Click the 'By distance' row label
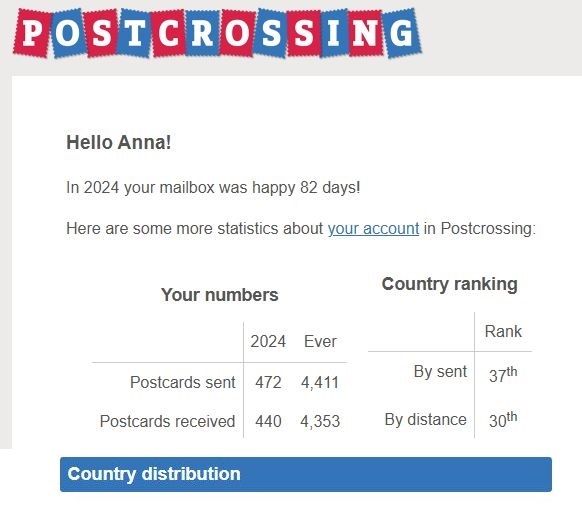This screenshot has height=510, width=582. [x=426, y=420]
